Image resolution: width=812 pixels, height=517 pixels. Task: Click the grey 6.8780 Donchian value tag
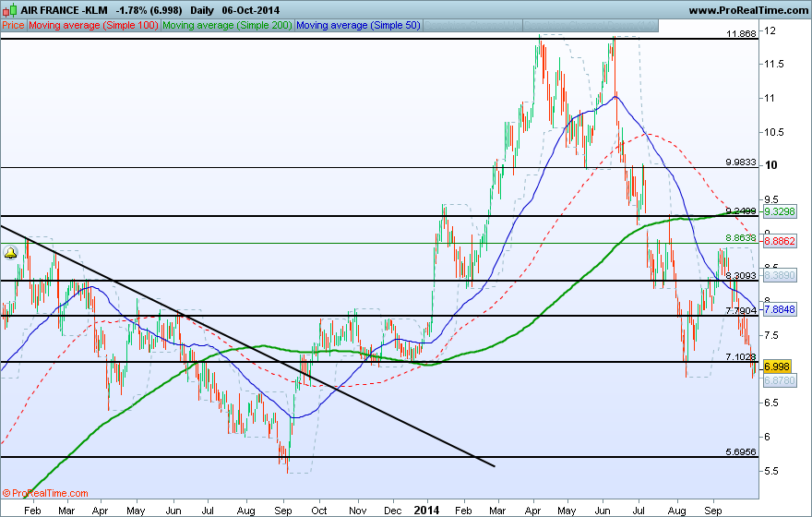[780, 380]
